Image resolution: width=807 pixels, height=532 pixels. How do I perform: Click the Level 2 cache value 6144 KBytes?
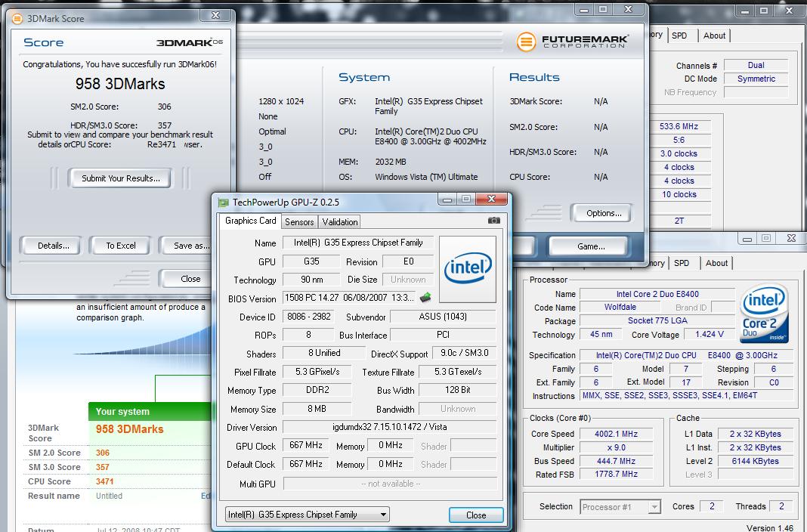(x=755, y=461)
